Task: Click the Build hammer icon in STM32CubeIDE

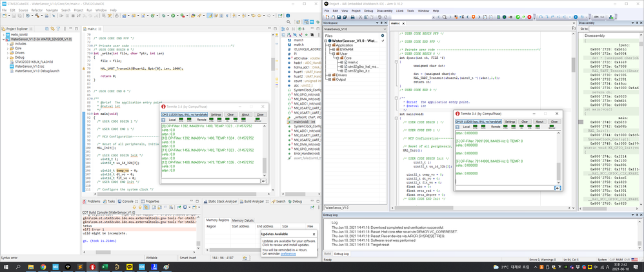Action: [x=37, y=16]
